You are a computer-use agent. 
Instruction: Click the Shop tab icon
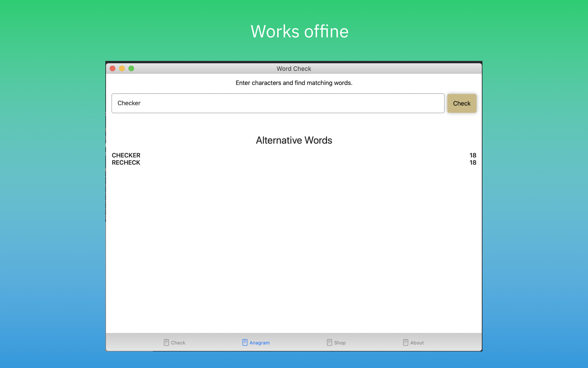329,342
